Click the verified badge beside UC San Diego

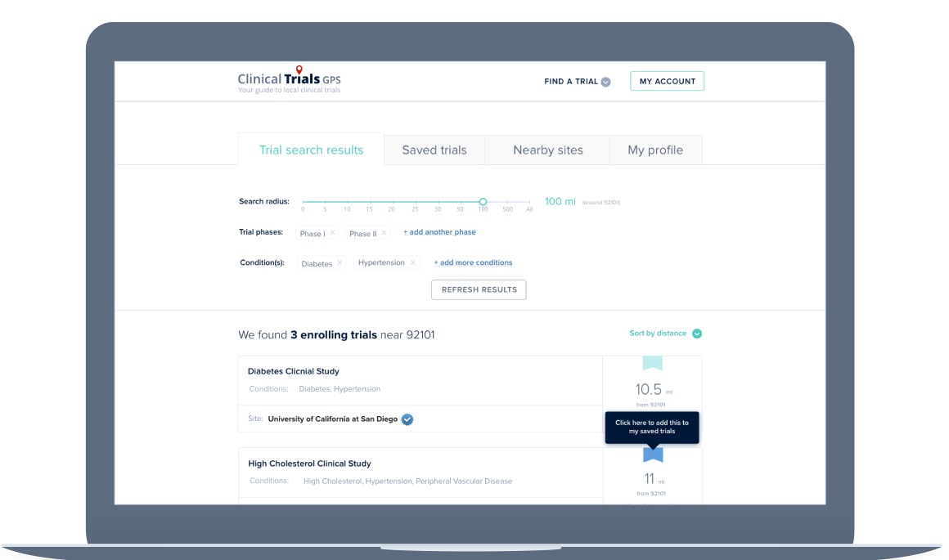coord(407,419)
